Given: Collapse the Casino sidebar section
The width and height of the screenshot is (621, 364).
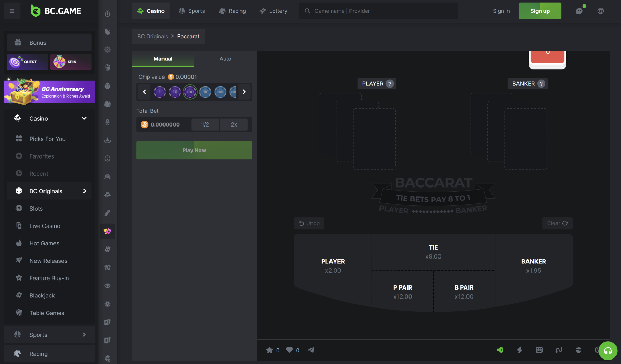Looking at the screenshot, I should [x=84, y=119].
